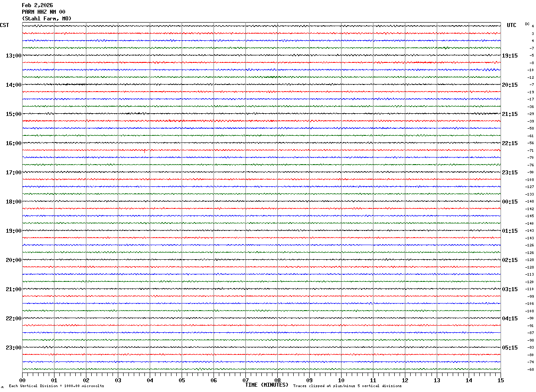The width and height of the screenshot is (536, 392).
Task: Click minute tick label 00 on axis
Action: pos(22,380)
